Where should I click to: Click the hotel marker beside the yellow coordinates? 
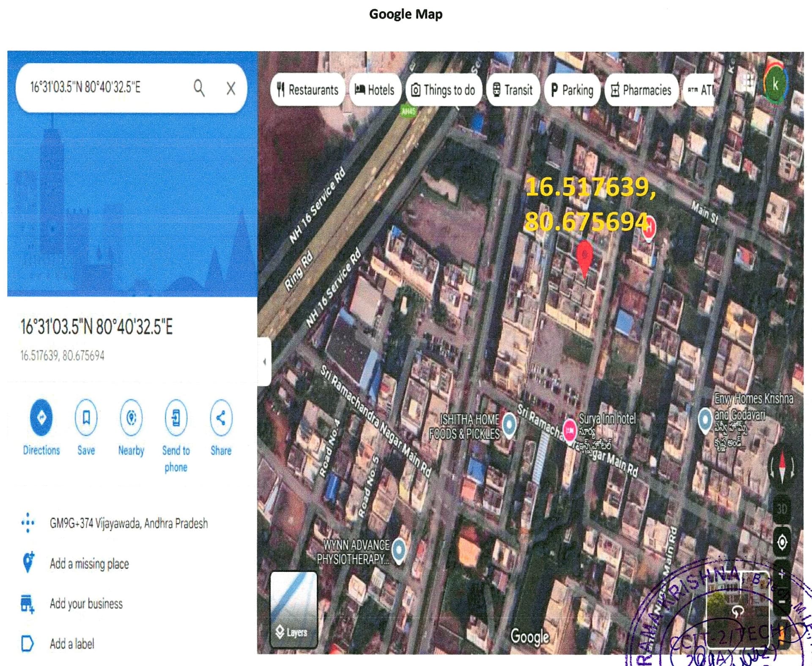coord(649,229)
